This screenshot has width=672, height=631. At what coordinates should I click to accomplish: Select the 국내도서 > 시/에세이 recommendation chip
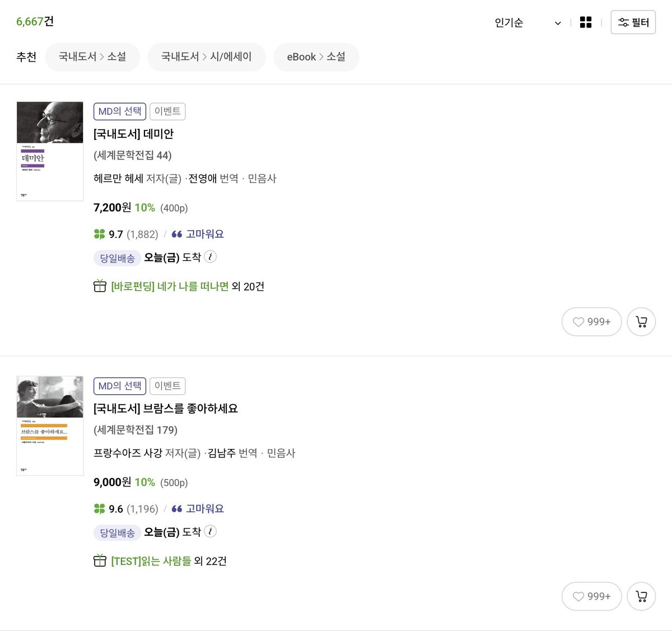(207, 57)
